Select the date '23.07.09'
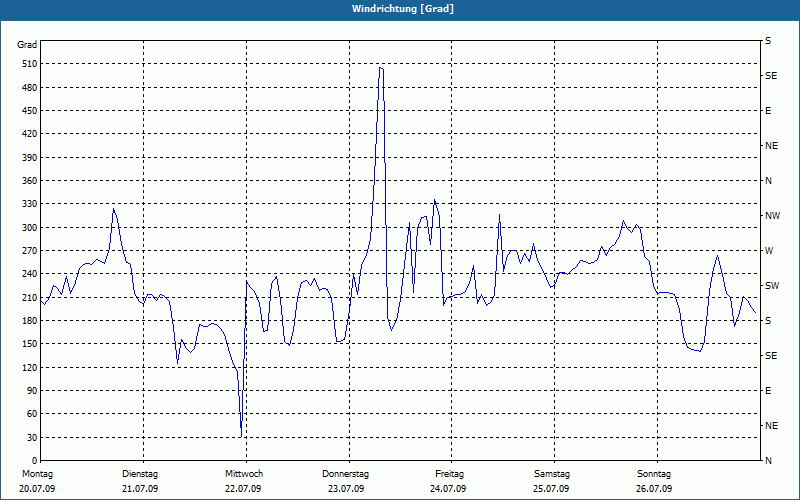 click(346, 489)
